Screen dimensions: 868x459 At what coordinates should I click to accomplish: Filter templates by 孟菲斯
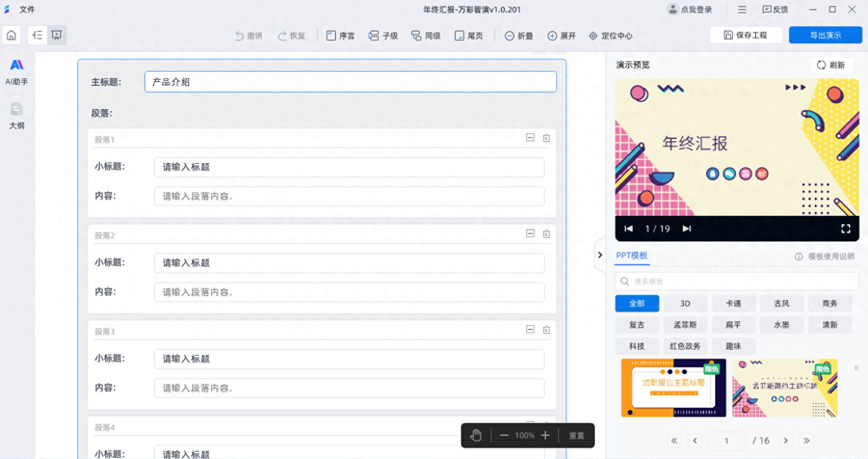(x=685, y=325)
